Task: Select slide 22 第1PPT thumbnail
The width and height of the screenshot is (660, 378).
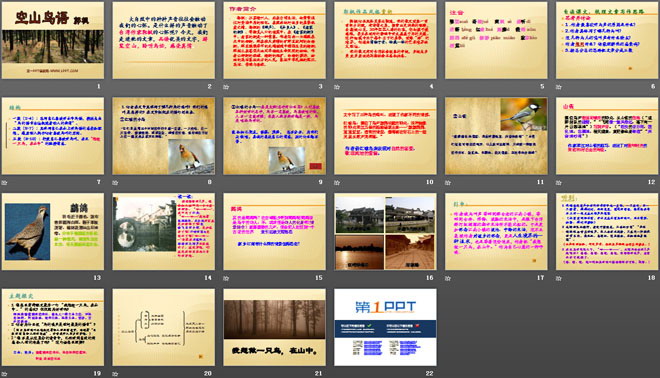Action: [x=385, y=327]
